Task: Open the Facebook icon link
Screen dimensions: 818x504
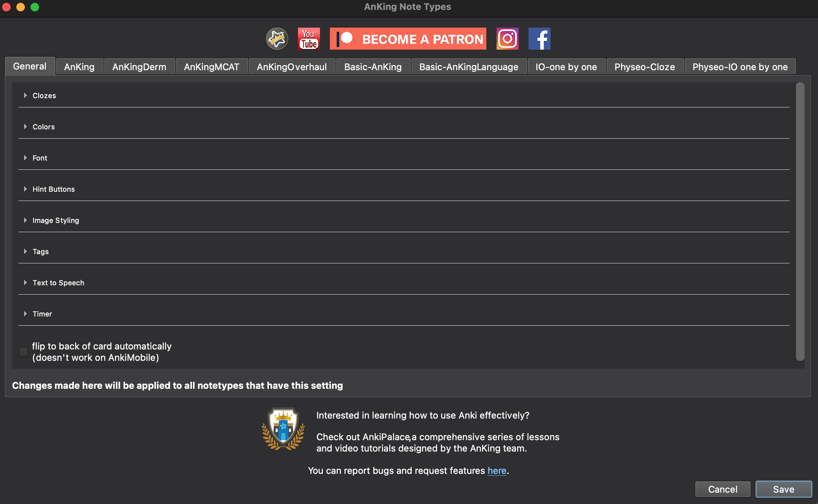Action: tap(539, 39)
